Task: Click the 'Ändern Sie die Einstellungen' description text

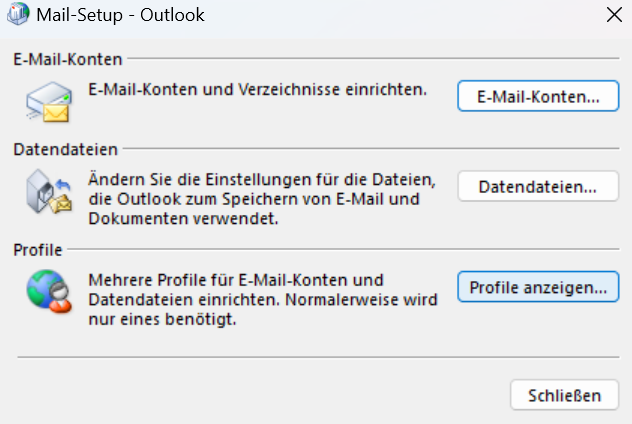Action: pos(262,199)
